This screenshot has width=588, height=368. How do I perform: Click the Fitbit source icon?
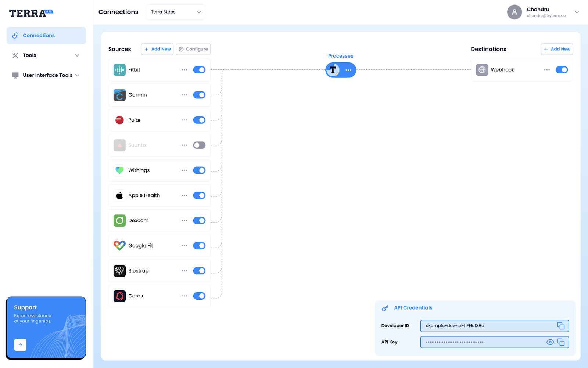click(119, 69)
